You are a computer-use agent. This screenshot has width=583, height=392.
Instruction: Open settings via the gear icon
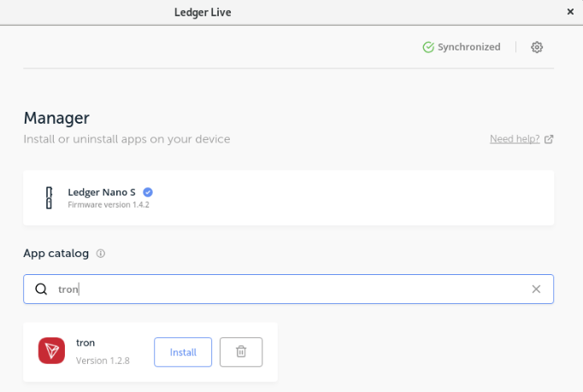tap(537, 47)
